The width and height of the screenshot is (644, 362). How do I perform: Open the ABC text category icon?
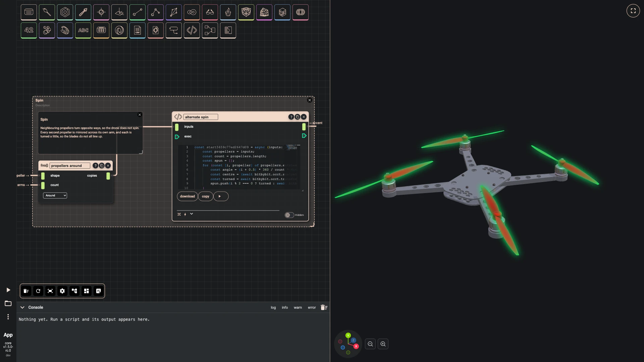point(83,31)
